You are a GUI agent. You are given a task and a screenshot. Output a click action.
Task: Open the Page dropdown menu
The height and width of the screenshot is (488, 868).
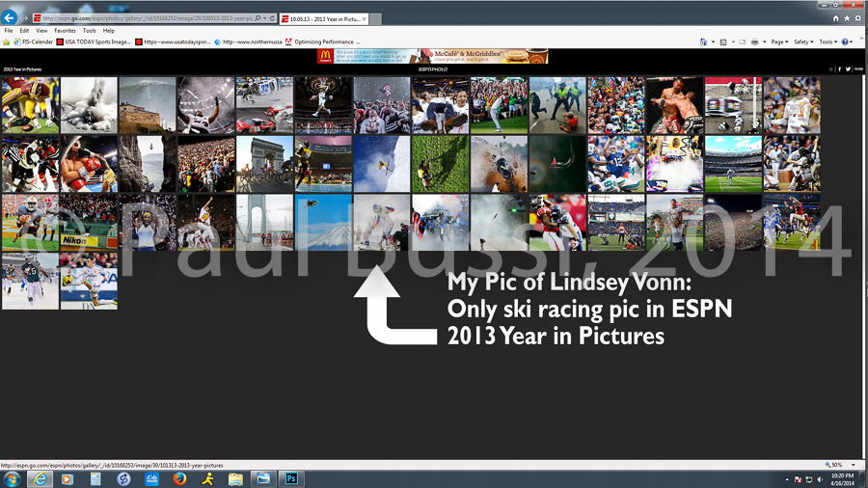(779, 41)
